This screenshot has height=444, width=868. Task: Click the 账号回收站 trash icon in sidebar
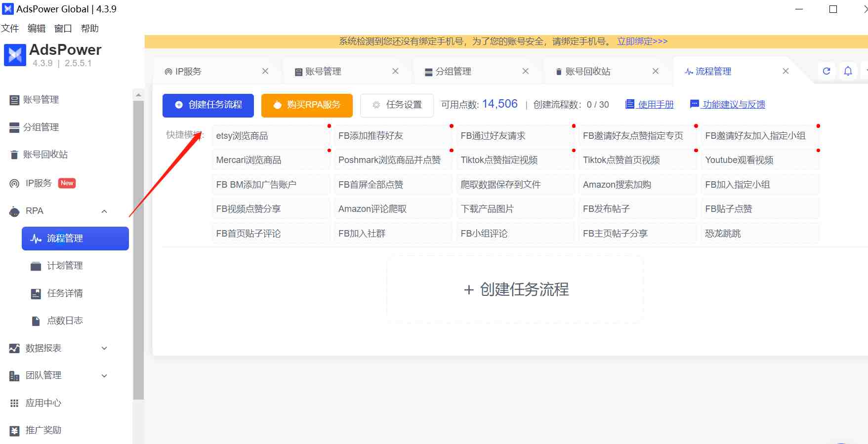coord(14,155)
